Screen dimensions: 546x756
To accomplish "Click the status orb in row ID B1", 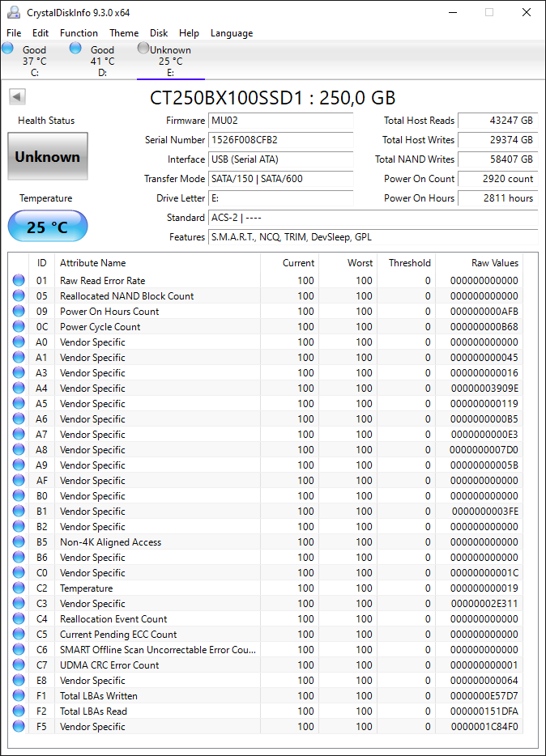I will click(19, 511).
